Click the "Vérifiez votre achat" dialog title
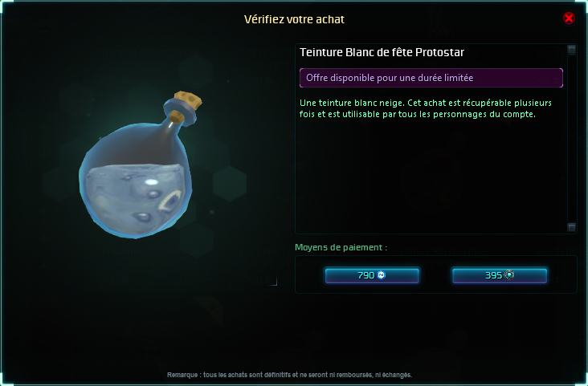This screenshot has width=588, height=386. (294, 19)
